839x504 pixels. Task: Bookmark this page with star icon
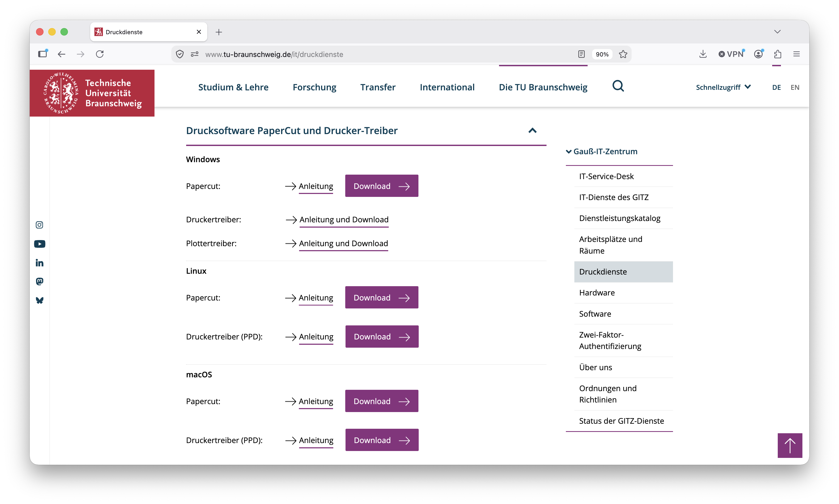click(x=623, y=54)
